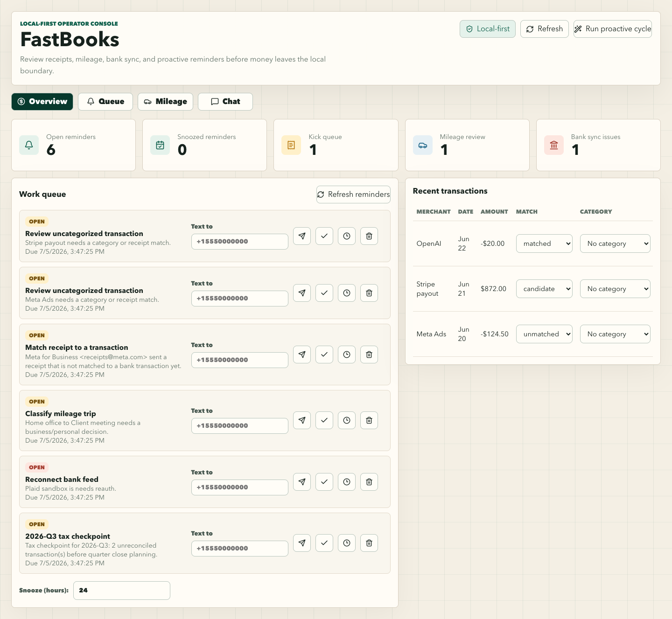Refresh reminders in Work queue
Viewport: 672px width, 619px height.
(x=353, y=195)
